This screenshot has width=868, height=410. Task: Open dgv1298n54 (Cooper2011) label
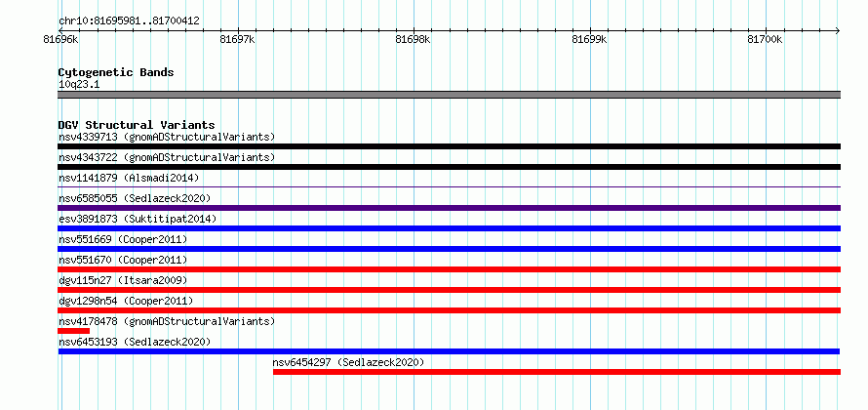click(126, 301)
